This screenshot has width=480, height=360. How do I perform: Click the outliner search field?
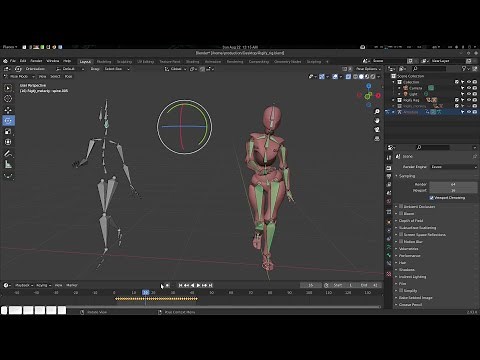(x=429, y=69)
